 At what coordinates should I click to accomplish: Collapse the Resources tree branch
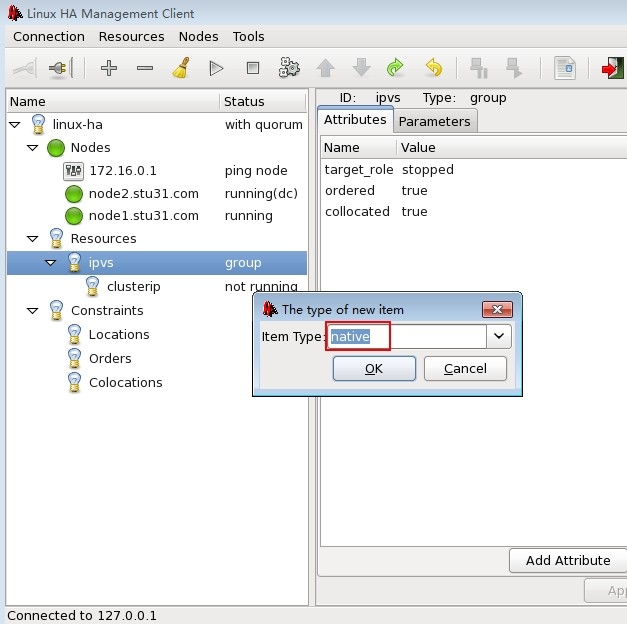pos(32,239)
